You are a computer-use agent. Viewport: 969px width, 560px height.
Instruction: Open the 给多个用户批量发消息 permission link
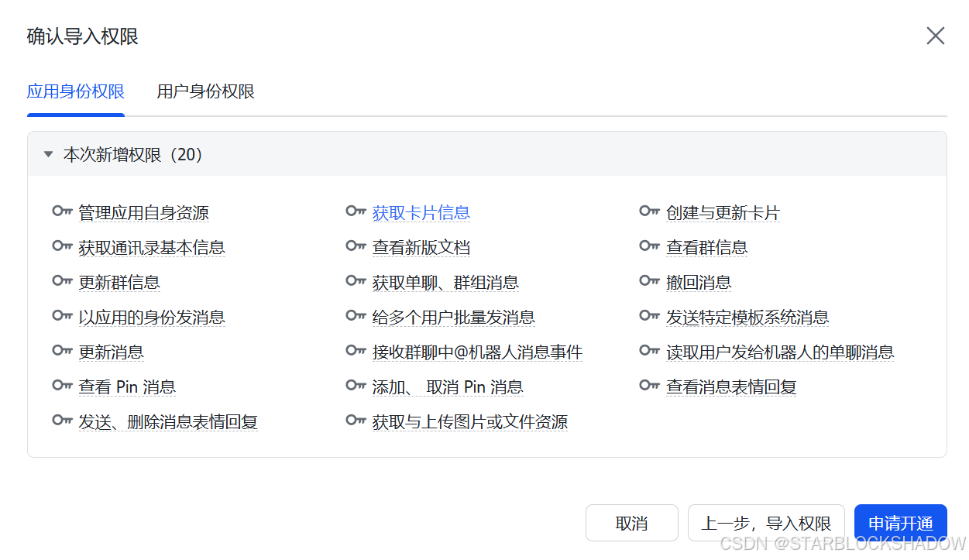pyautogui.click(x=453, y=316)
